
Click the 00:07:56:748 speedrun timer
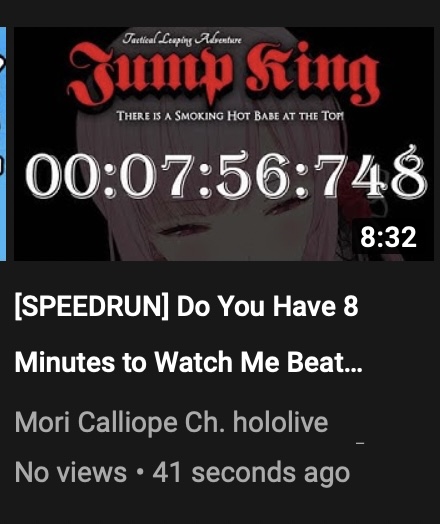click(226, 174)
